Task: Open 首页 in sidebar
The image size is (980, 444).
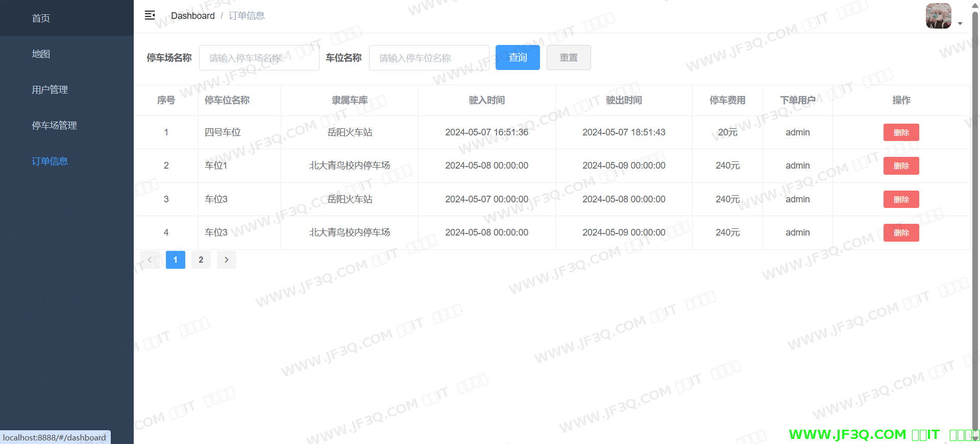Action: pyautogui.click(x=41, y=18)
